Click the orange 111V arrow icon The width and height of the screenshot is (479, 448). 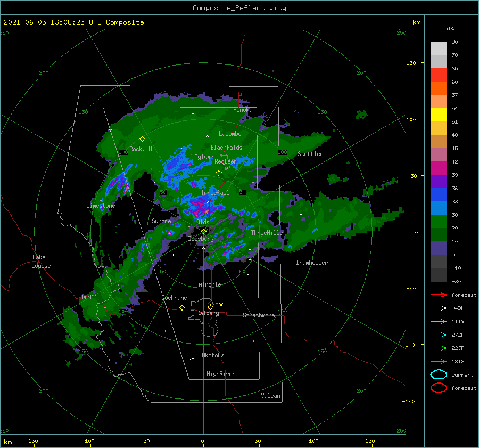439,321
